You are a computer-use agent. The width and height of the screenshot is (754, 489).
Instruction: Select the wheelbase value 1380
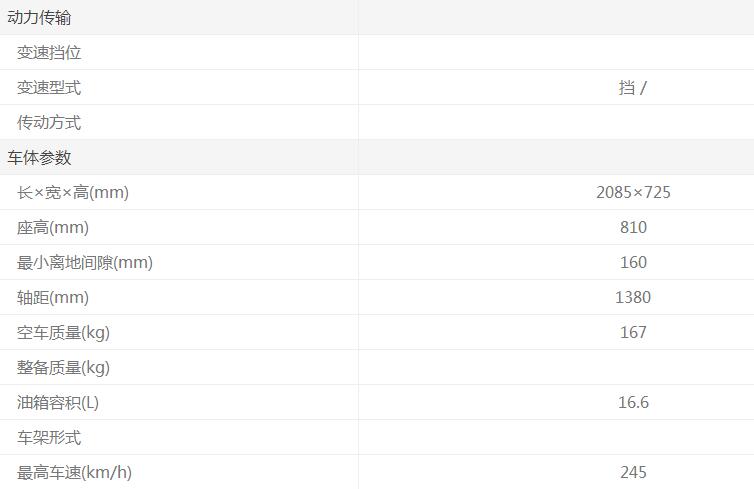pos(633,298)
